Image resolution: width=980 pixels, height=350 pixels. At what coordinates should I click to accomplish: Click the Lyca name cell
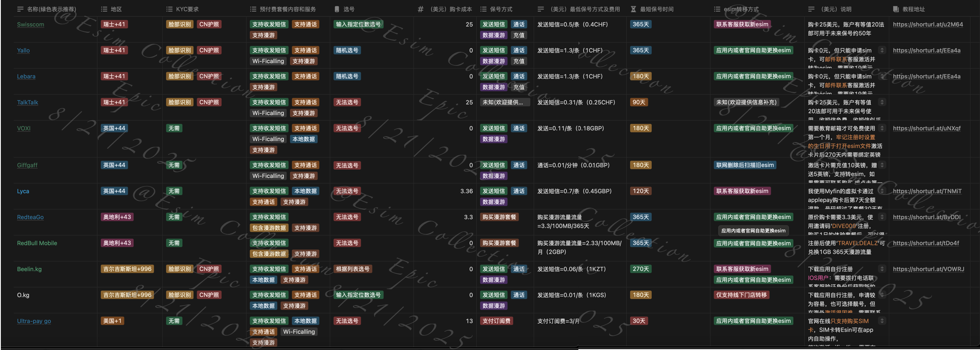click(x=23, y=191)
